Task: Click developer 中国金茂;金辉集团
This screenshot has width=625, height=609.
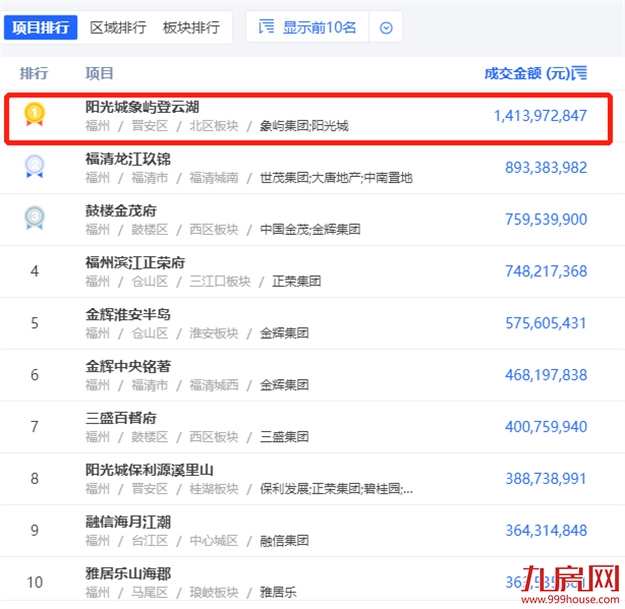Action: (x=310, y=230)
